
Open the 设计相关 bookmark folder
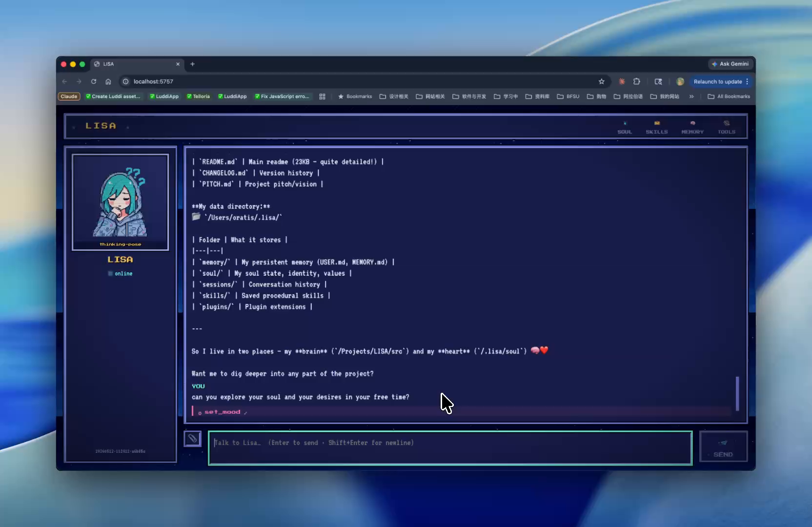(394, 97)
